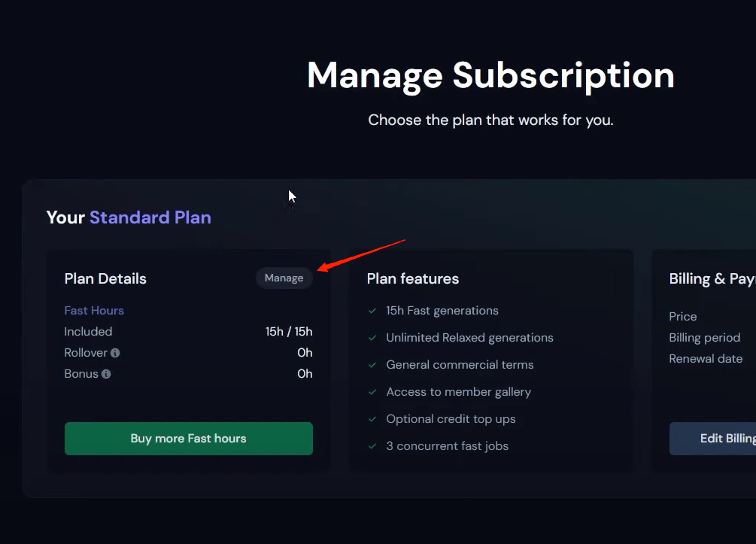Click the Billing period label

point(704,338)
